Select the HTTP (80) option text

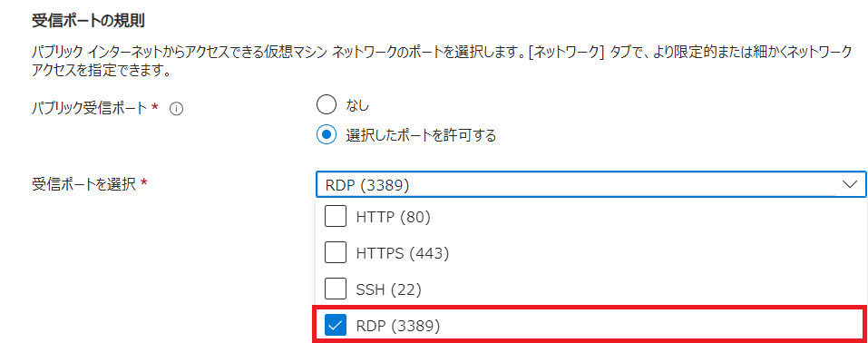pos(393,218)
